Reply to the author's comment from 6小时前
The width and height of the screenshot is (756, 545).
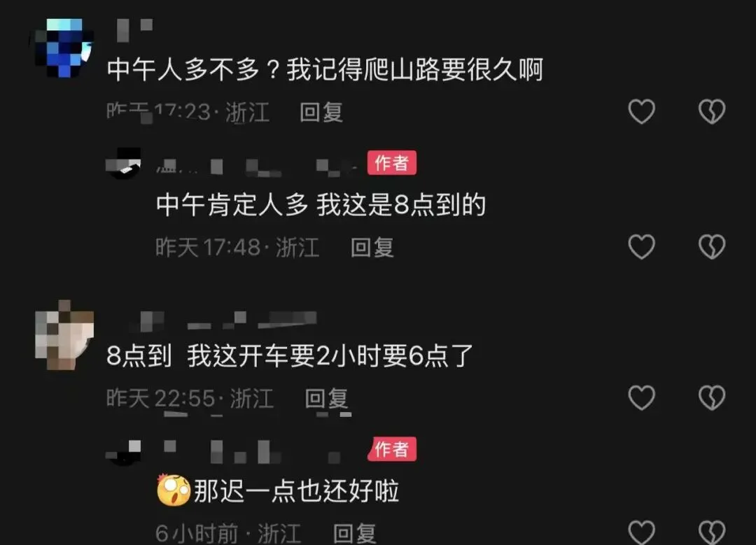point(354,533)
